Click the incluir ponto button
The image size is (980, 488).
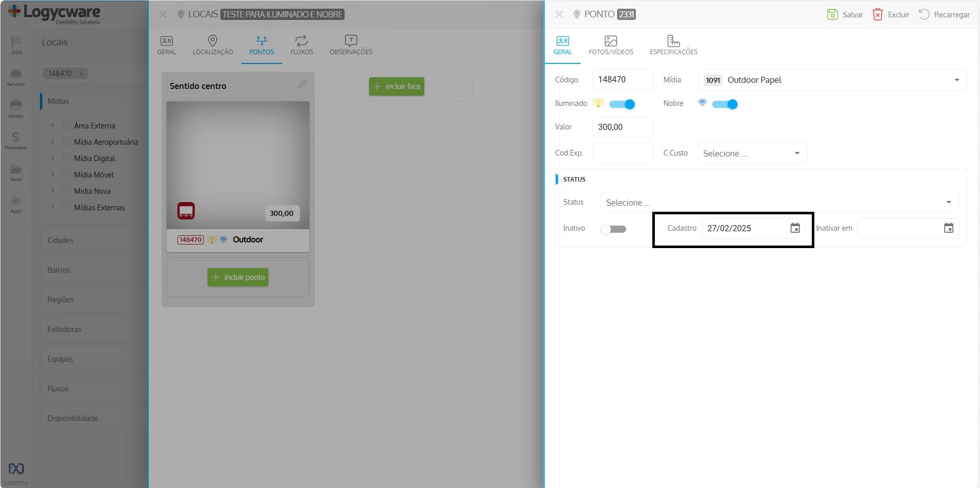tap(238, 277)
